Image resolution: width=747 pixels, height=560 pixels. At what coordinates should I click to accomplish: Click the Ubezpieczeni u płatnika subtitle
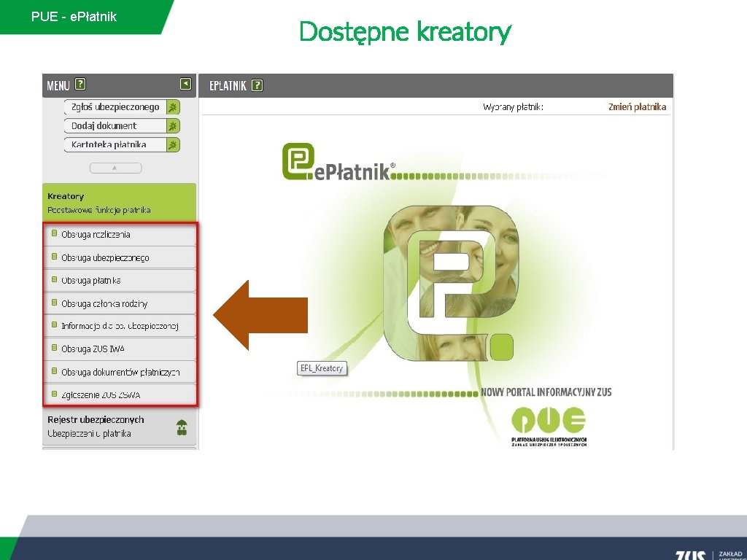coord(89,434)
